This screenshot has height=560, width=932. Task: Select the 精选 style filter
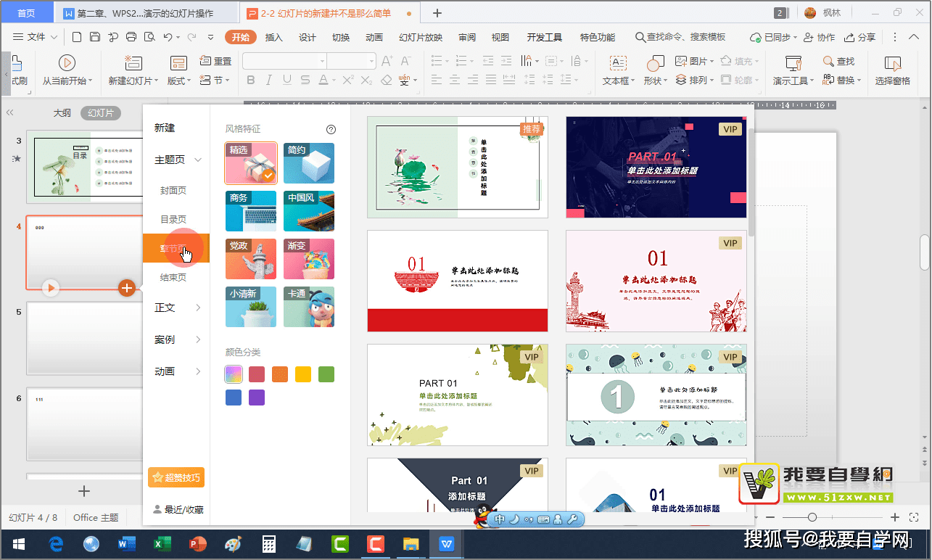[251, 162]
